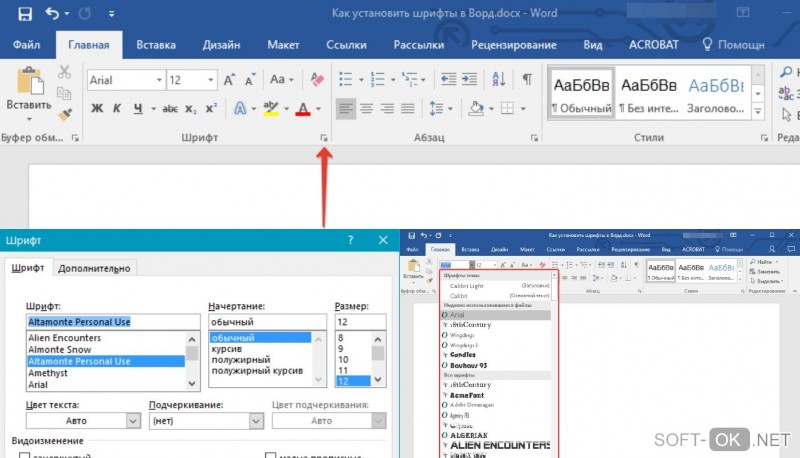Toggle bold with the Ж button
The image size is (800, 458).
pos(97,108)
